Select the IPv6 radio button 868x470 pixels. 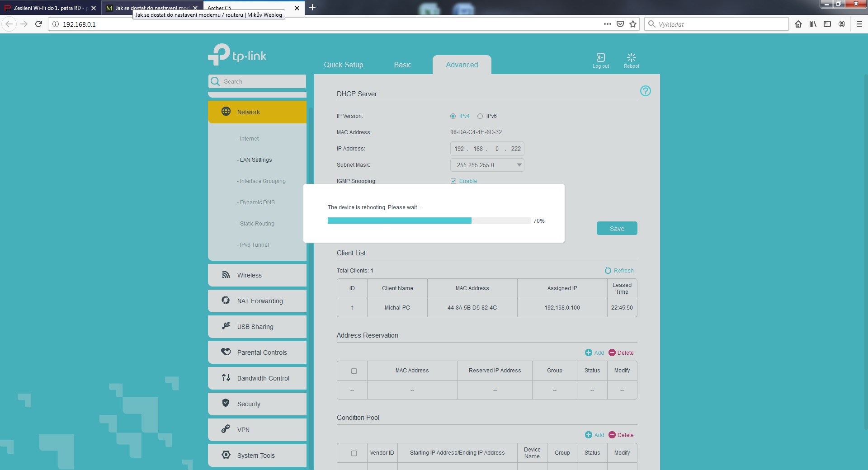pyautogui.click(x=480, y=116)
